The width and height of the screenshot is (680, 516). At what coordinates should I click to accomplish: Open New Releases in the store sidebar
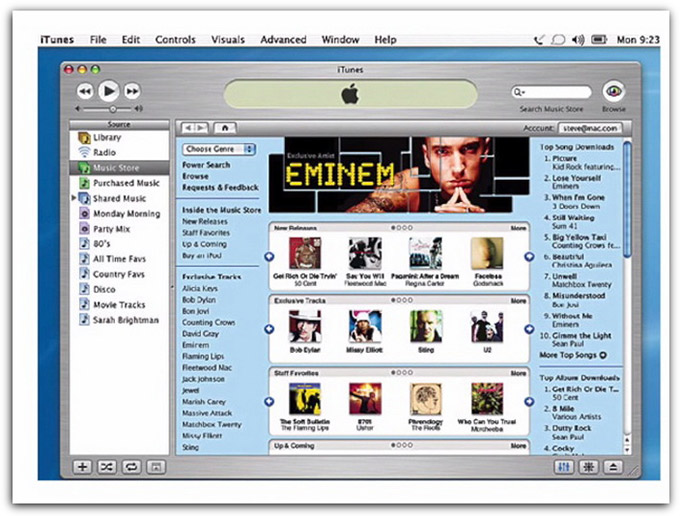coord(205,221)
